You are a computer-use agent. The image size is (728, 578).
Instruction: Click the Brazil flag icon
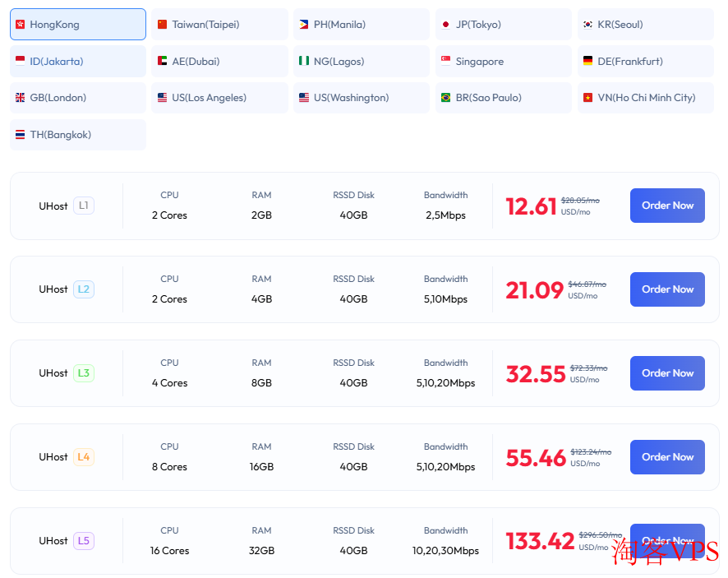[446, 98]
